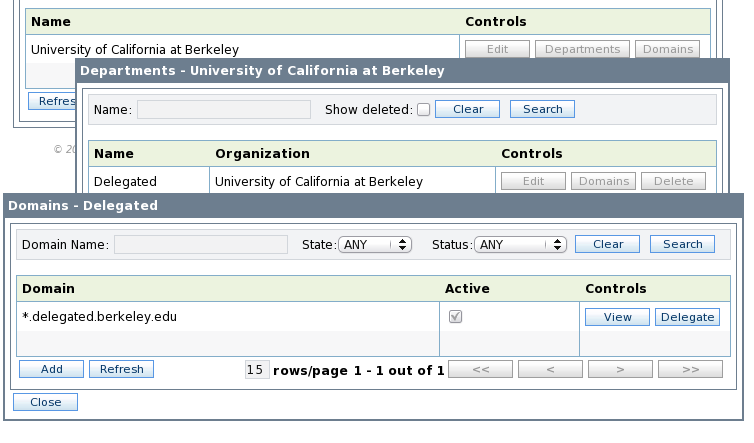Toggle Active checkbox for *.delegated.berkeley.edu
This screenshot has height=443, width=754.
pos(455,316)
